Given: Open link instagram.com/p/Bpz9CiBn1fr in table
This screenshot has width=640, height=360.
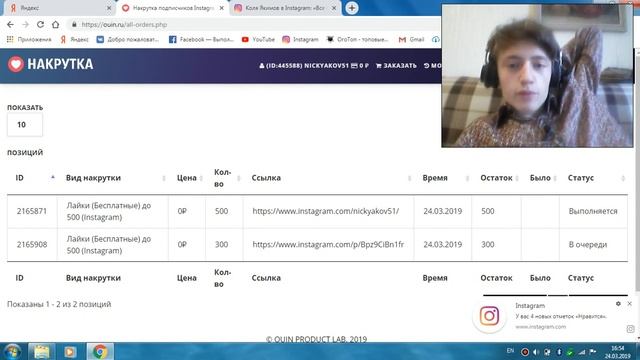Looking at the screenshot, I should pyautogui.click(x=328, y=244).
